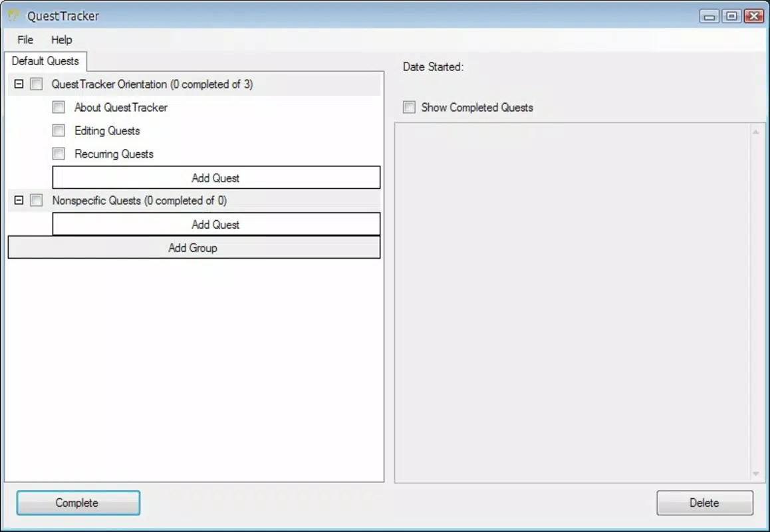Select the Editing Quests entry
Image resolution: width=770 pixels, height=532 pixels.
(x=107, y=130)
